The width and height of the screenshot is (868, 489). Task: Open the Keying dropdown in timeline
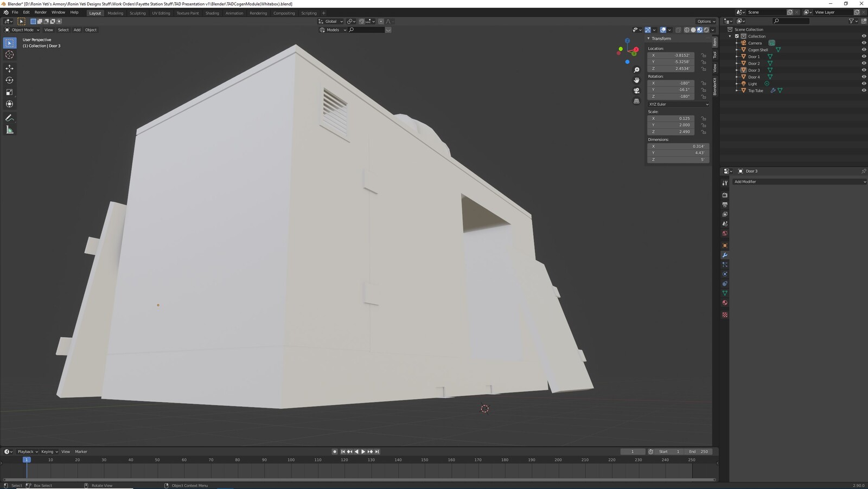49,452
